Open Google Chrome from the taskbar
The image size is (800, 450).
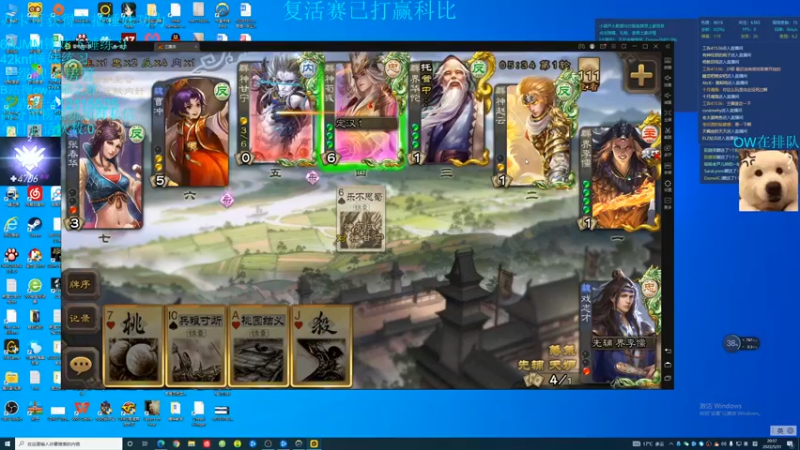(x=176, y=444)
